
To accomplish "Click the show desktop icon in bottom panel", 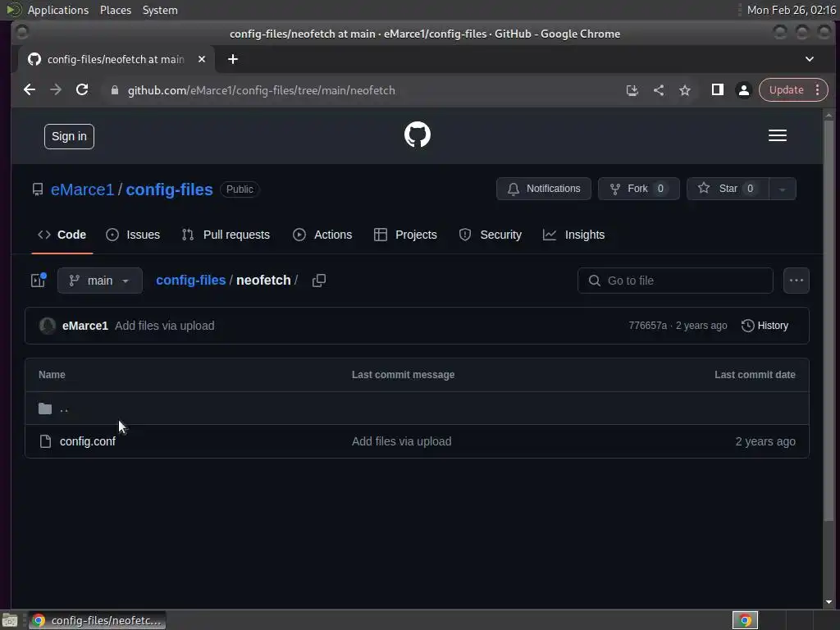I will pyautogui.click(x=10, y=620).
